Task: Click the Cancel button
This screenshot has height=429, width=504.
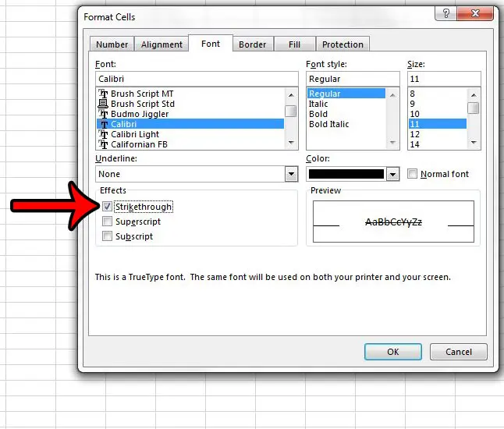Action: pyautogui.click(x=459, y=352)
